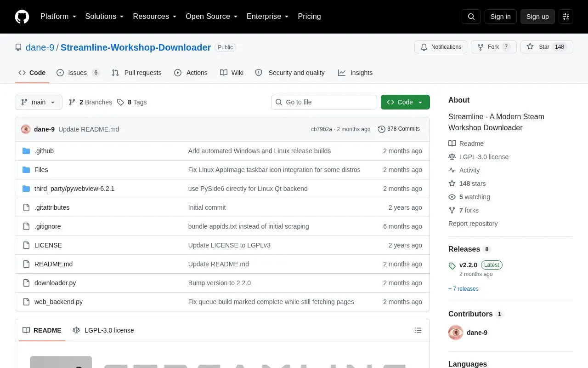The height and width of the screenshot is (368, 588).
Task: Click the Sign in button
Action: coord(501,17)
